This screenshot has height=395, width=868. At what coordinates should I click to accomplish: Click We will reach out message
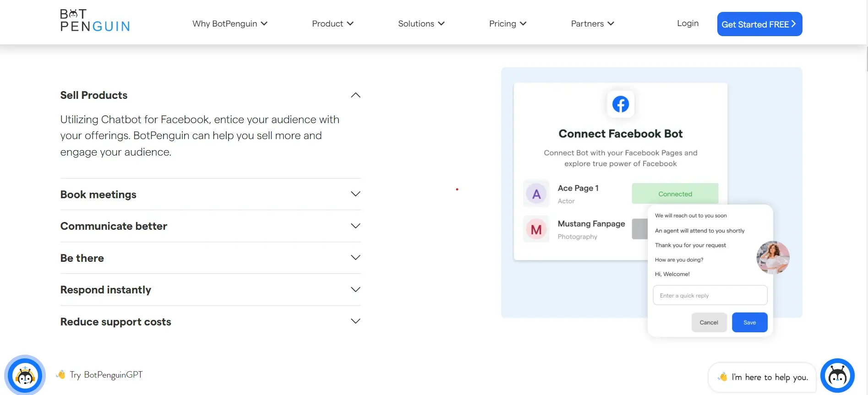point(691,216)
